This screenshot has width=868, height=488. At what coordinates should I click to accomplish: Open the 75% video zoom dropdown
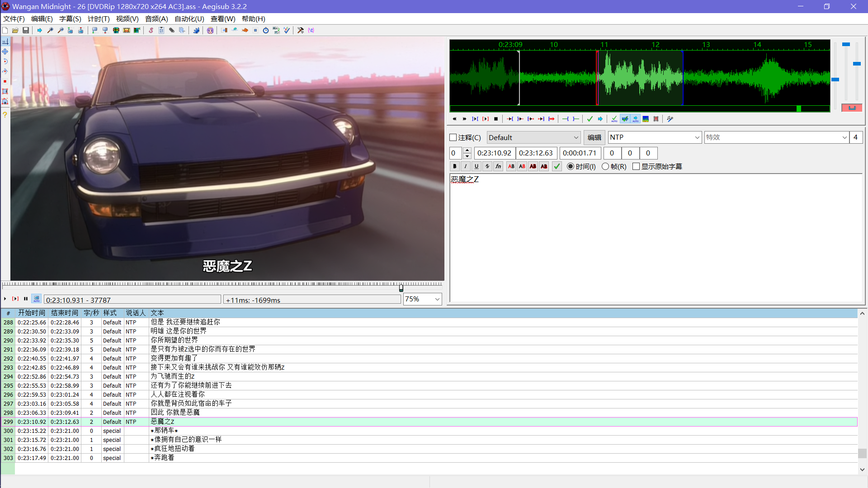tap(437, 299)
